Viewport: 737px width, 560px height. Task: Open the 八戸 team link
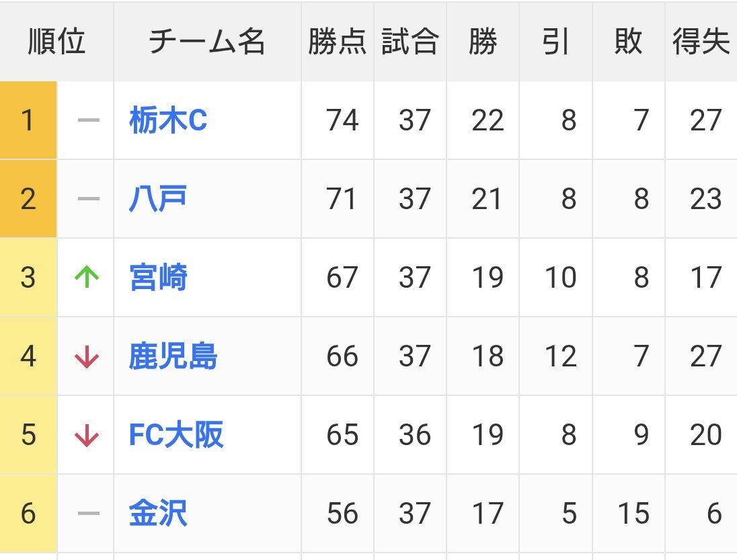pos(158,199)
